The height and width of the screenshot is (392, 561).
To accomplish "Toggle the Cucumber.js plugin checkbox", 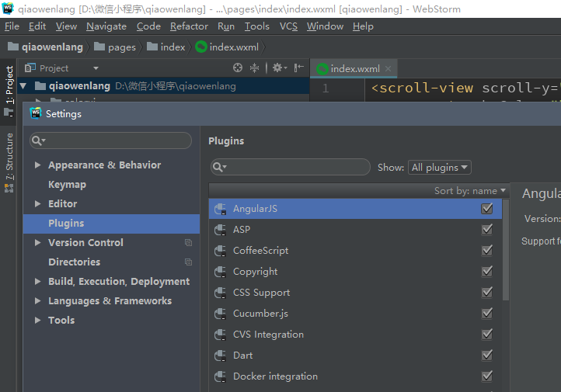I will (x=487, y=314).
